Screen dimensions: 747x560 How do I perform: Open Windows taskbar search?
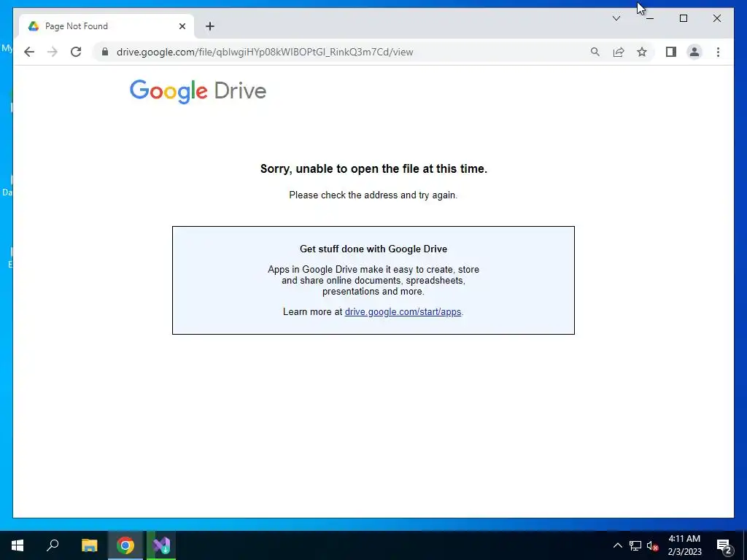pos(53,545)
